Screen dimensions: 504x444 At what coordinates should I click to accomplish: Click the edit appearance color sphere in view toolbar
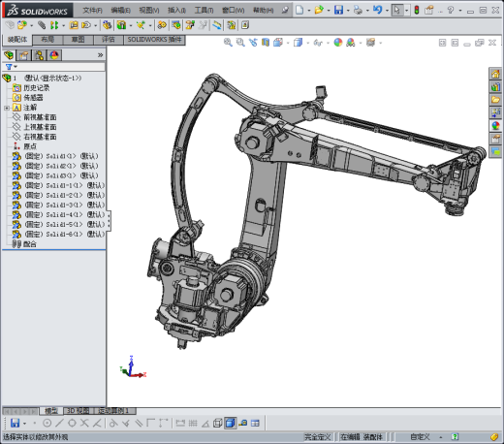[338, 43]
